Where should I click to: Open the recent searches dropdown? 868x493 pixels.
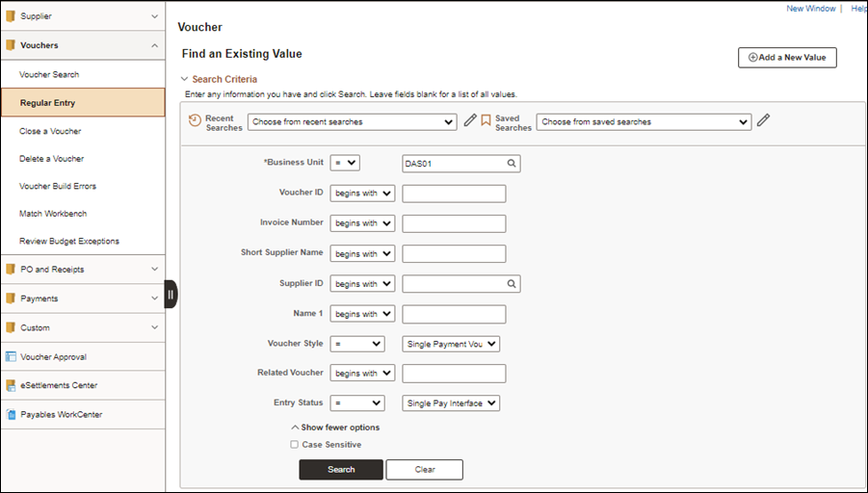click(352, 122)
